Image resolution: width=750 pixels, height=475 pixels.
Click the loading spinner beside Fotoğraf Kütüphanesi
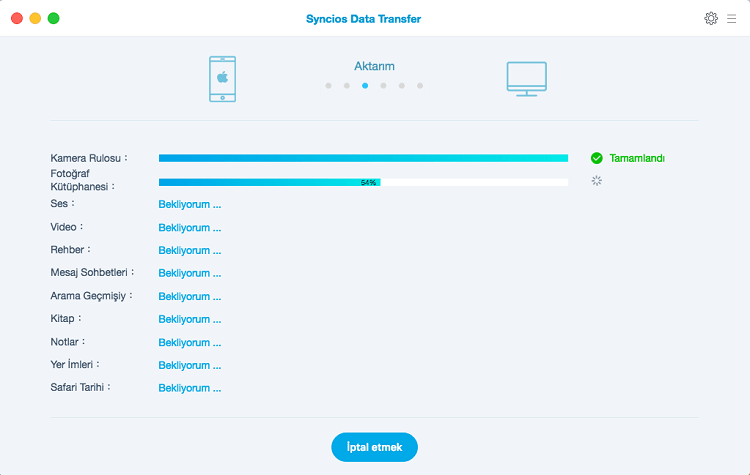pyautogui.click(x=596, y=181)
